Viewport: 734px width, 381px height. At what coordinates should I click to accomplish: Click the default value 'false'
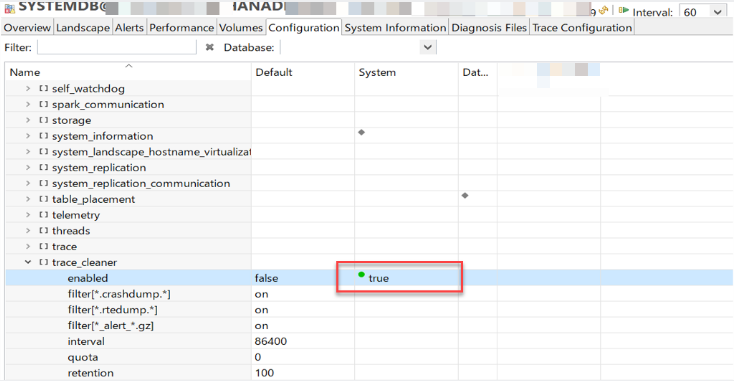[x=266, y=278]
